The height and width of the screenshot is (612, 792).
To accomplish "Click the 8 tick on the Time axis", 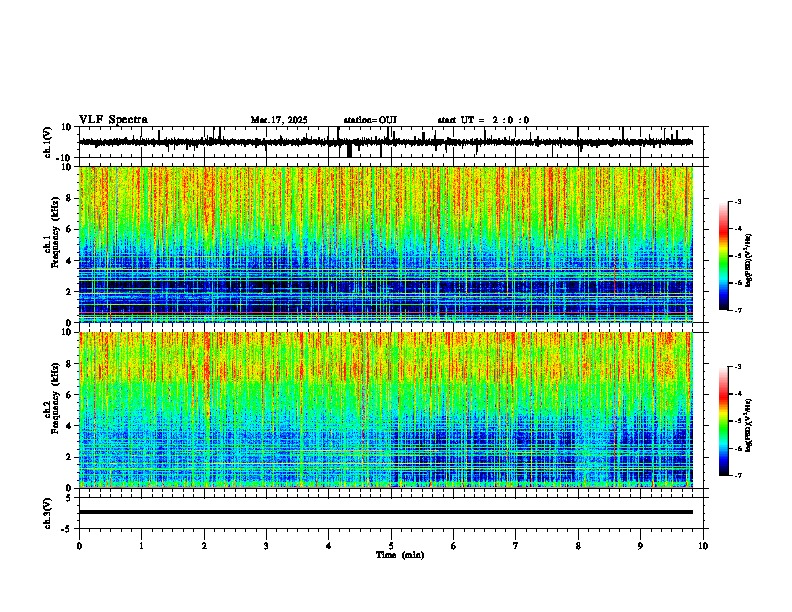I will click(x=578, y=546).
